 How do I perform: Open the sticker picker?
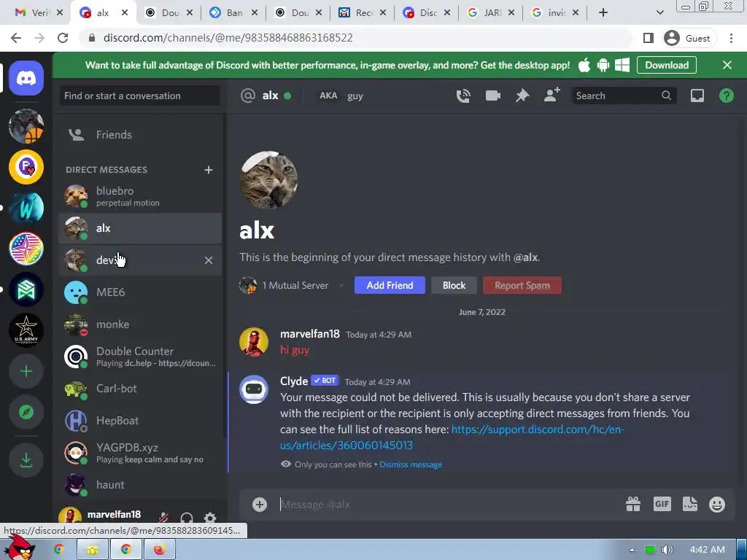[x=690, y=504]
